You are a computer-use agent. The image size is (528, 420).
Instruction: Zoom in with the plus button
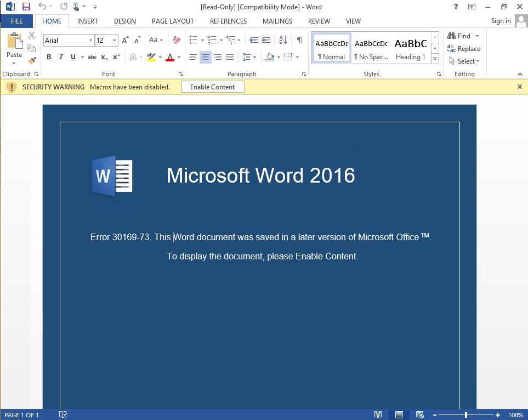pos(498,415)
